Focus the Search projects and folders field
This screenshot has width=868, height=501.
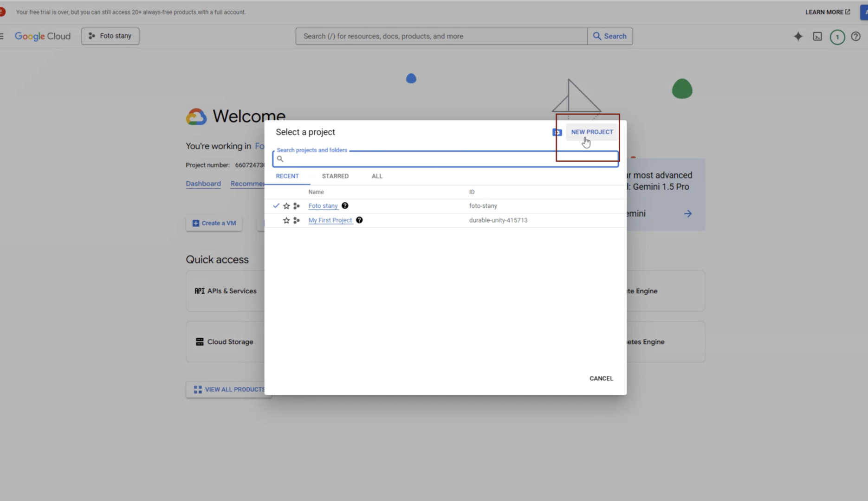point(446,159)
